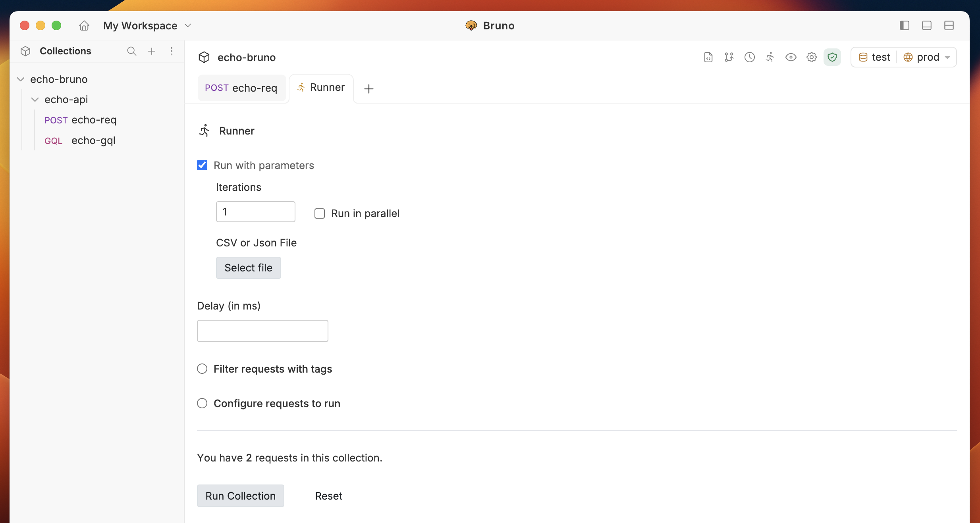Click the version control branch icon
Image resolution: width=980 pixels, height=523 pixels.
(x=729, y=57)
